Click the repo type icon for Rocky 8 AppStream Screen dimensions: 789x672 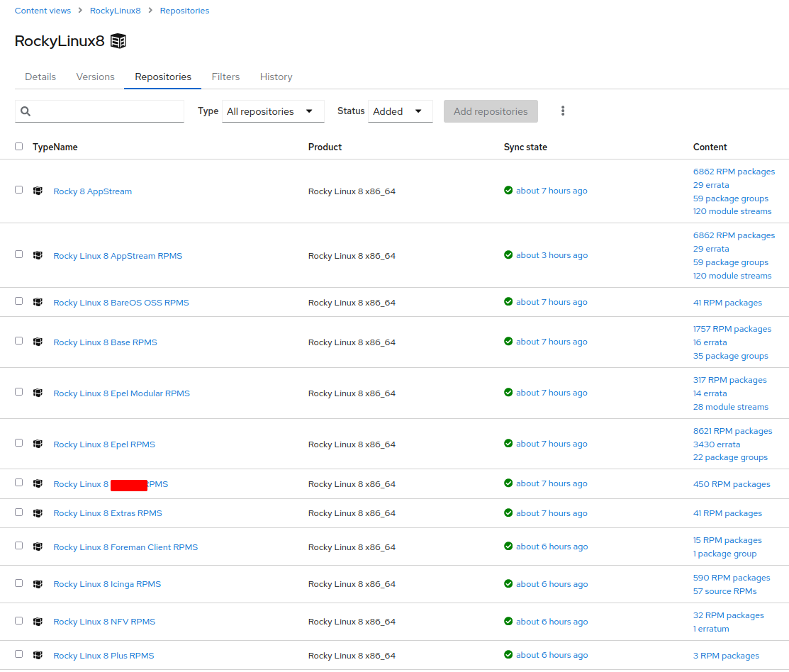pos(38,191)
